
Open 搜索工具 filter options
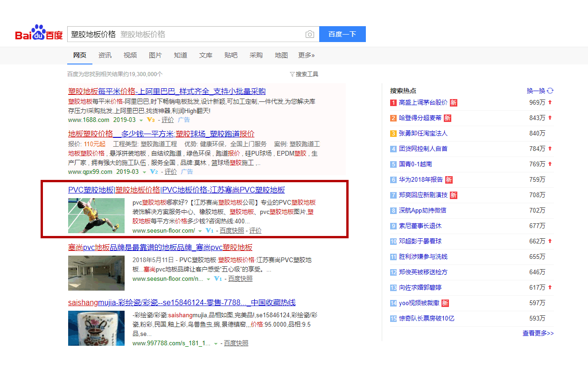tap(304, 74)
